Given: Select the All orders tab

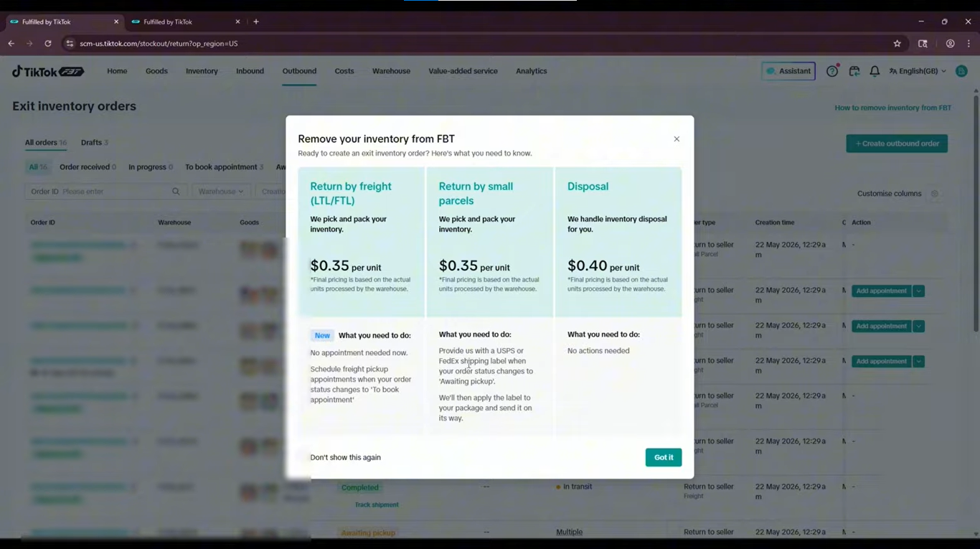Looking at the screenshot, I should [46, 143].
